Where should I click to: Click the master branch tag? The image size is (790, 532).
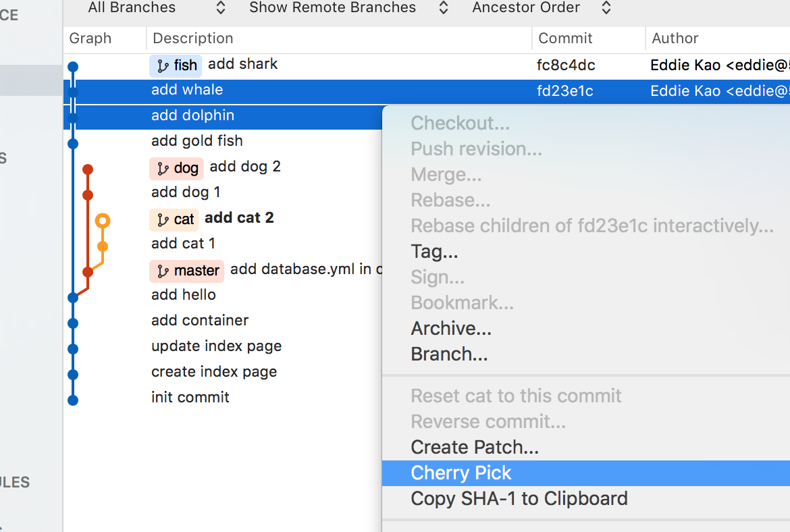[187, 271]
